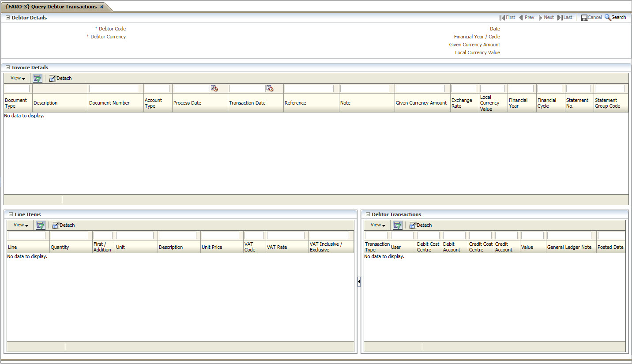The width and height of the screenshot is (632, 364).
Task: Open the View menu in Debtor Transactions
Action: (x=377, y=225)
